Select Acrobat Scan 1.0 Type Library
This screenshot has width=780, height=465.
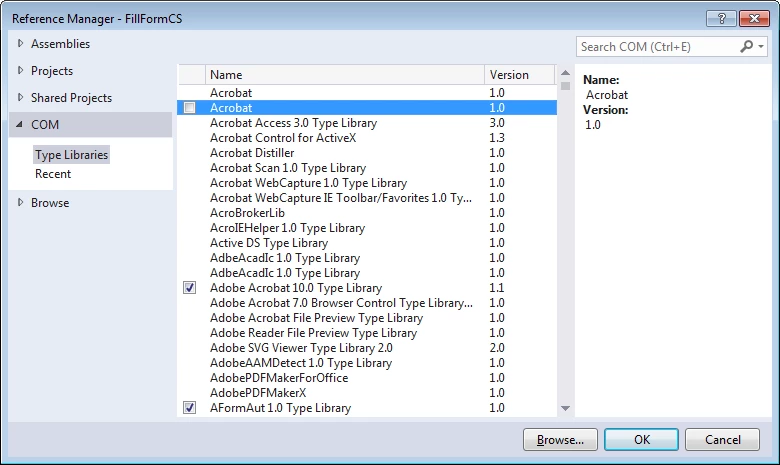(367, 168)
